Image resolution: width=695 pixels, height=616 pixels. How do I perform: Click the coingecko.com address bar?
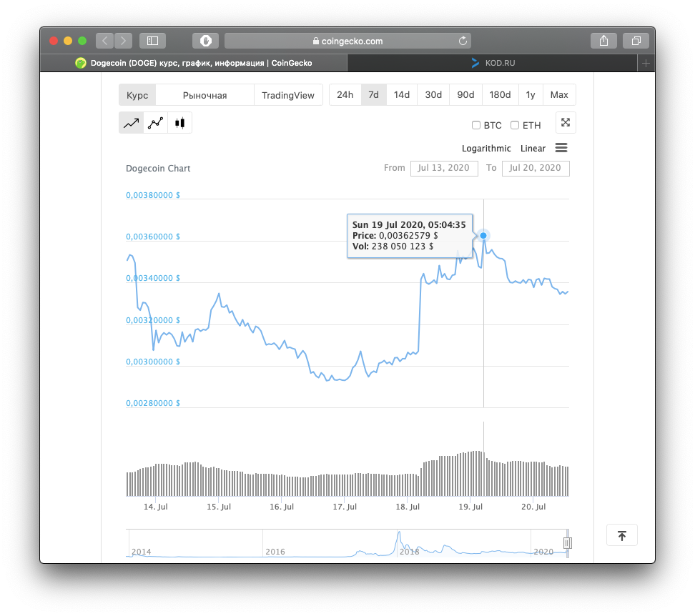[x=347, y=41]
